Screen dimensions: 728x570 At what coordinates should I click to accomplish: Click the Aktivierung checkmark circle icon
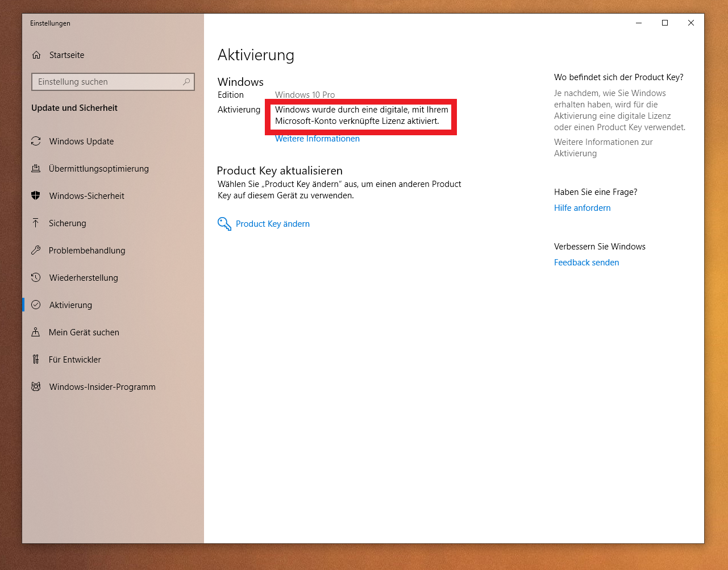(36, 305)
